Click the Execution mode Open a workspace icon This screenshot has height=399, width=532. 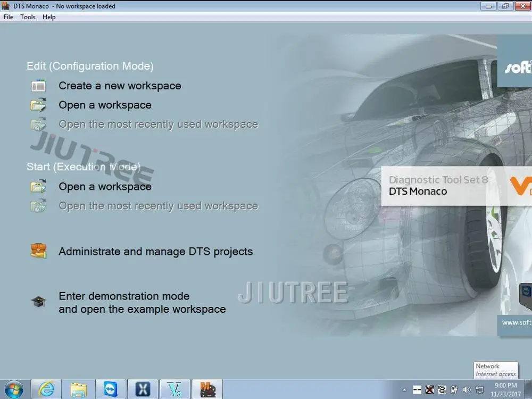(38, 187)
